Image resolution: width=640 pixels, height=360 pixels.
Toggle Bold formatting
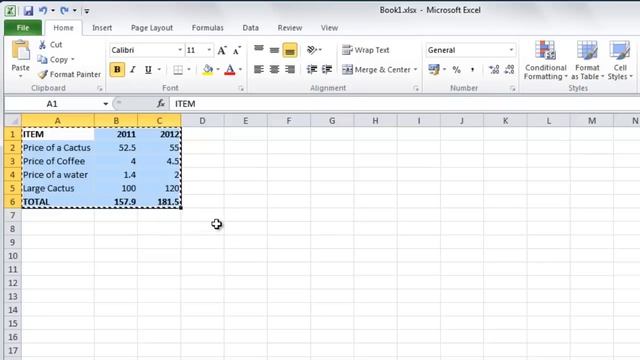(x=117, y=70)
